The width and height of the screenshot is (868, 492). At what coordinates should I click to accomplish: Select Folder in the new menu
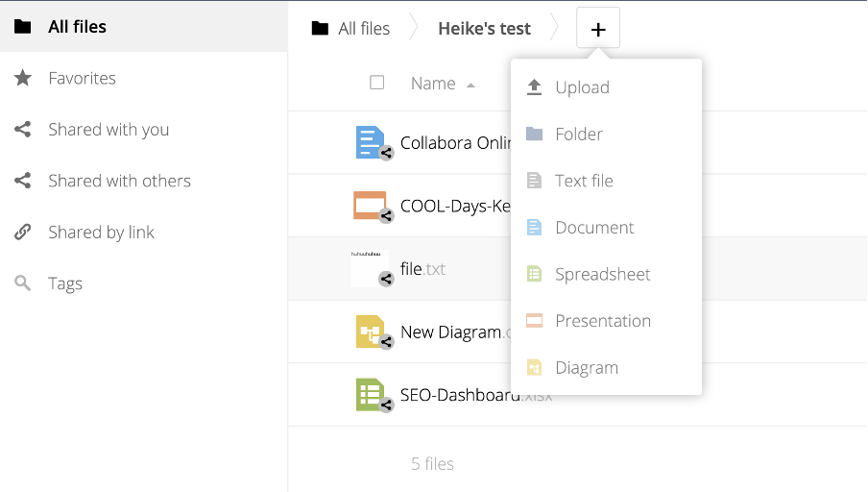coord(578,135)
